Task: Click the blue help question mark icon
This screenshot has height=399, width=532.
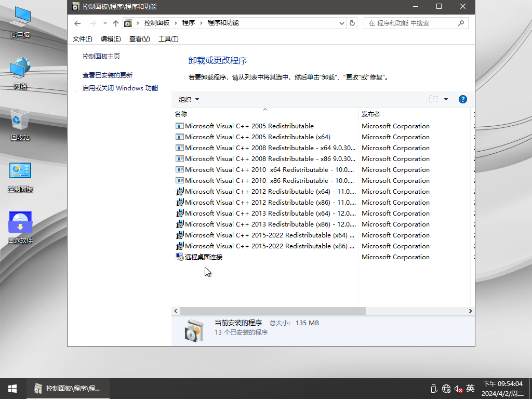Action: pyautogui.click(x=463, y=99)
